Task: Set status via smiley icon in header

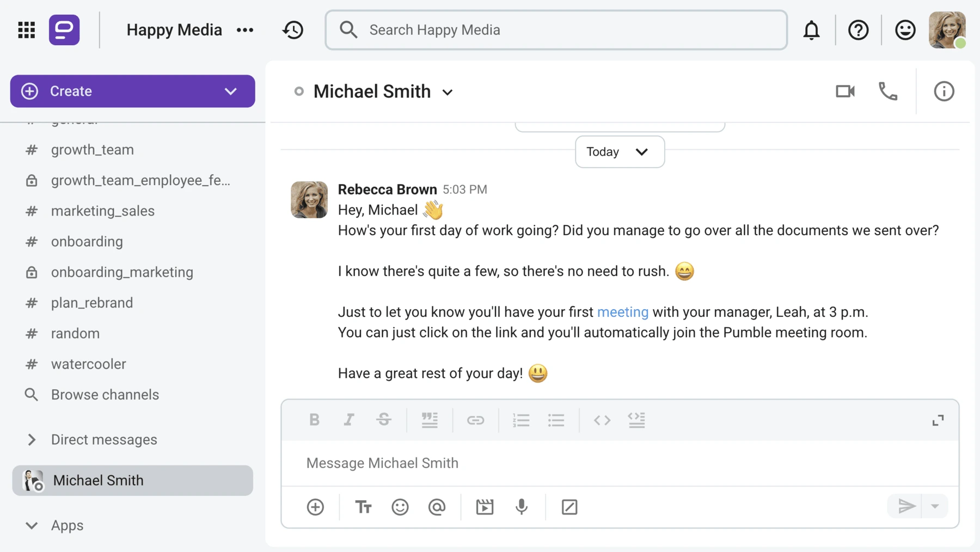Action: pos(905,30)
